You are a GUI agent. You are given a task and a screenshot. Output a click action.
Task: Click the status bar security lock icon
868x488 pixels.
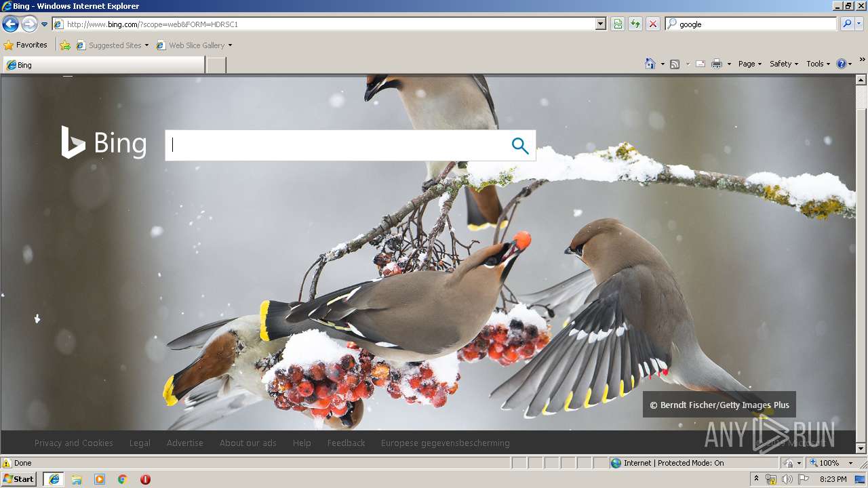point(789,463)
